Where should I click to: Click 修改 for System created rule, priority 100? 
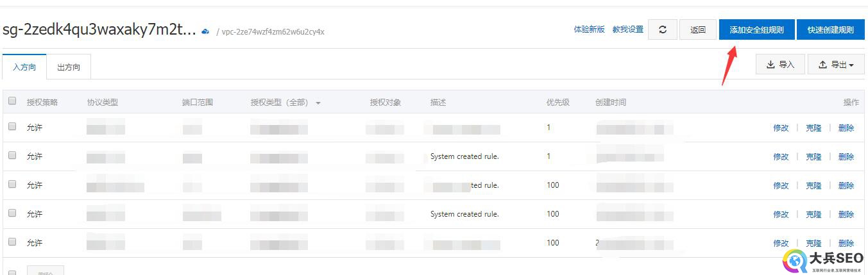tap(781, 214)
